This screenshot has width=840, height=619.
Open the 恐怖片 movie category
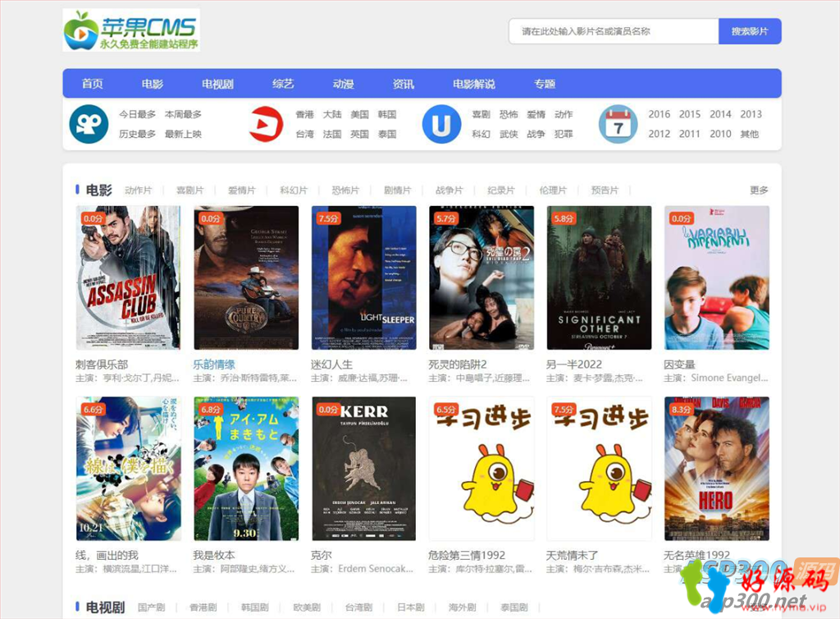(345, 190)
